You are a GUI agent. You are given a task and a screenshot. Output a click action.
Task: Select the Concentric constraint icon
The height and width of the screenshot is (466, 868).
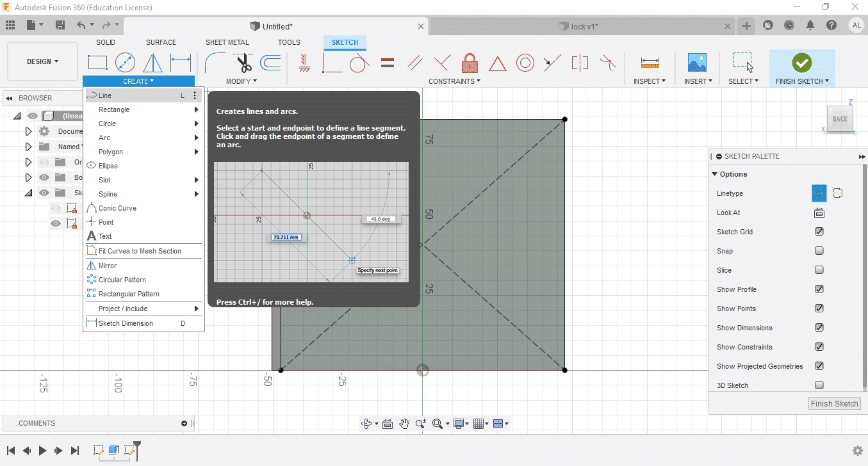525,63
